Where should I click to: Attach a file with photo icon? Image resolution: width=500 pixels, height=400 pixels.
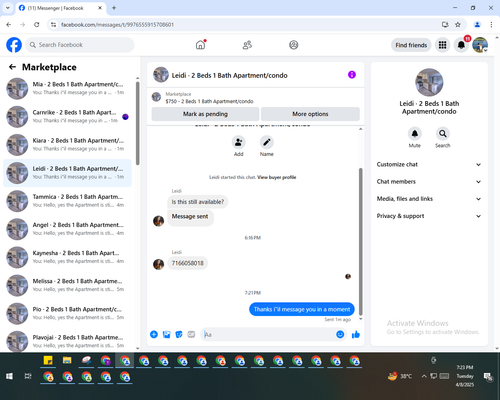166,334
